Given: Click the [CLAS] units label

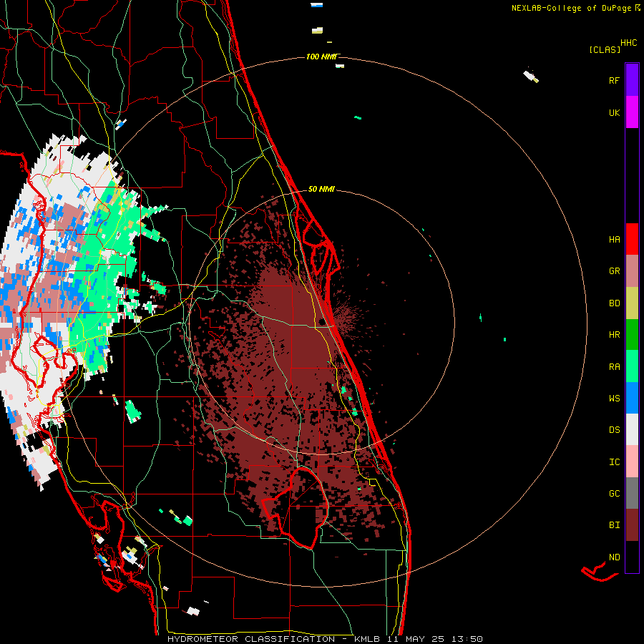Looking at the screenshot, I should coord(605,49).
